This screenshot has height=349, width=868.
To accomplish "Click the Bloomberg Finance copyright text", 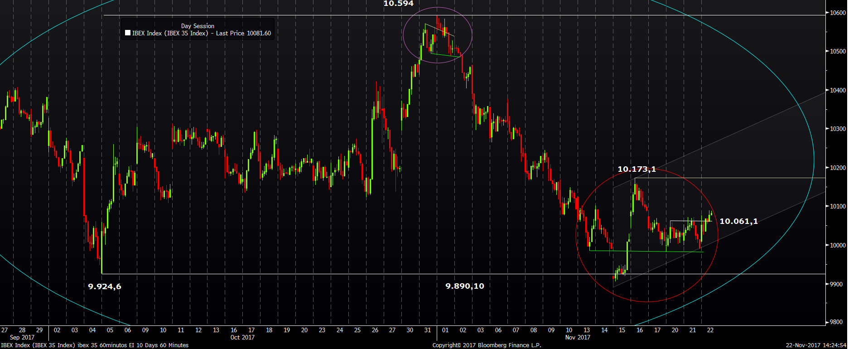I will (x=487, y=345).
